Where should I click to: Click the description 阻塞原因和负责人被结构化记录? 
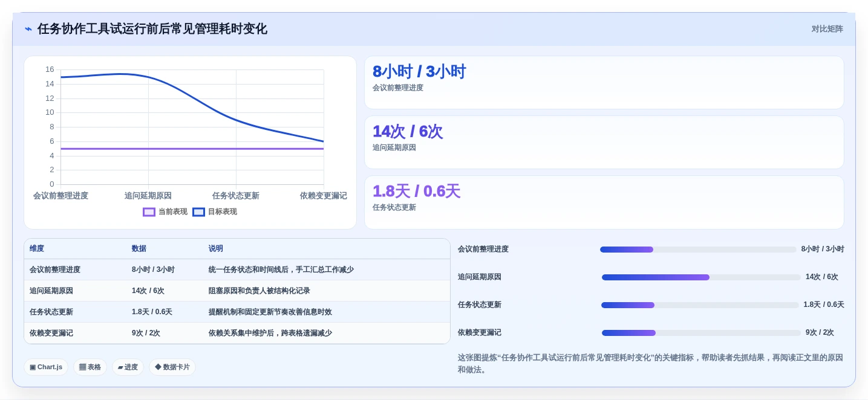pyautogui.click(x=259, y=291)
